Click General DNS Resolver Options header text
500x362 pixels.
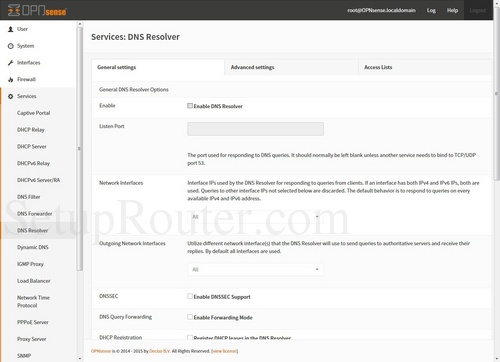click(x=134, y=89)
